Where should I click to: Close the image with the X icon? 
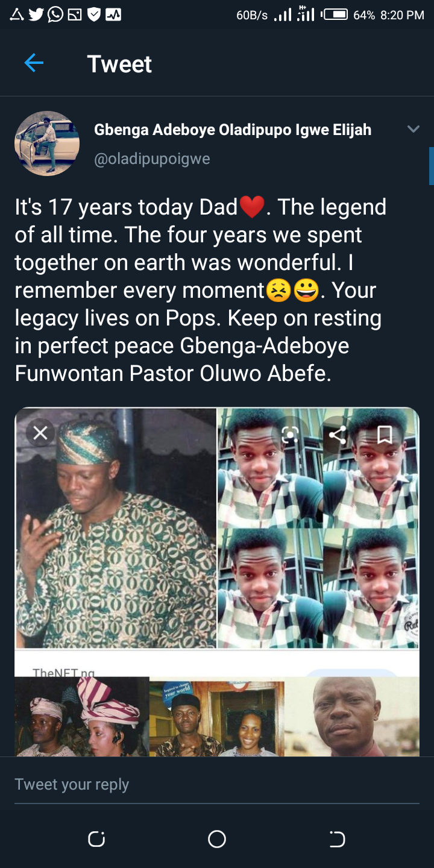pos(40,433)
